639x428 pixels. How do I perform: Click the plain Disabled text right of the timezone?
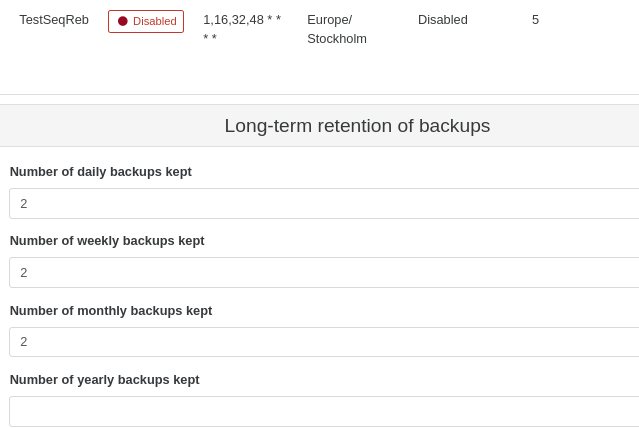(x=442, y=20)
